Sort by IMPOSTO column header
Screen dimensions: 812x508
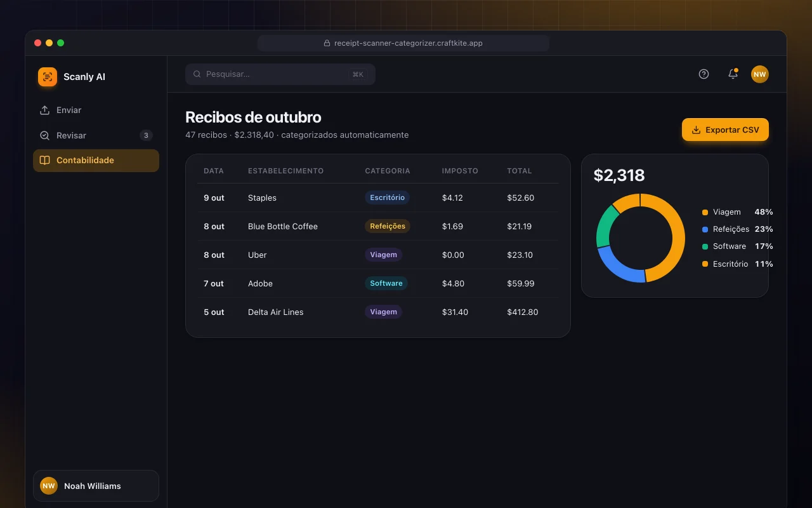(x=460, y=171)
